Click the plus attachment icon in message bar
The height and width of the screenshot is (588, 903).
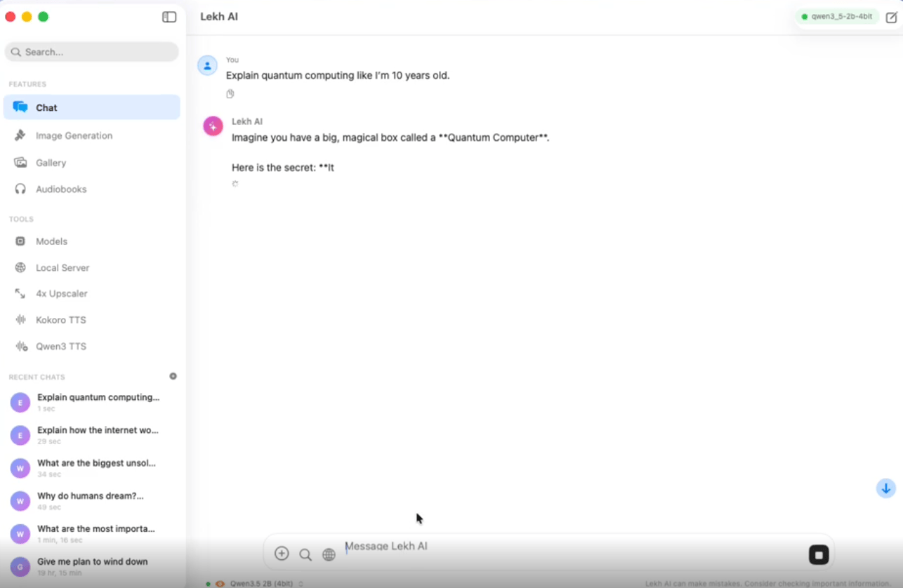[x=282, y=554]
